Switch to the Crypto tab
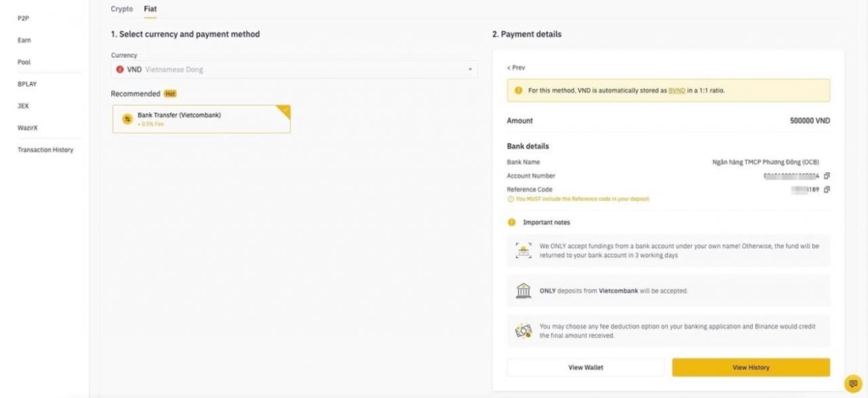Screen dimensions: 868x398 (x=122, y=8)
